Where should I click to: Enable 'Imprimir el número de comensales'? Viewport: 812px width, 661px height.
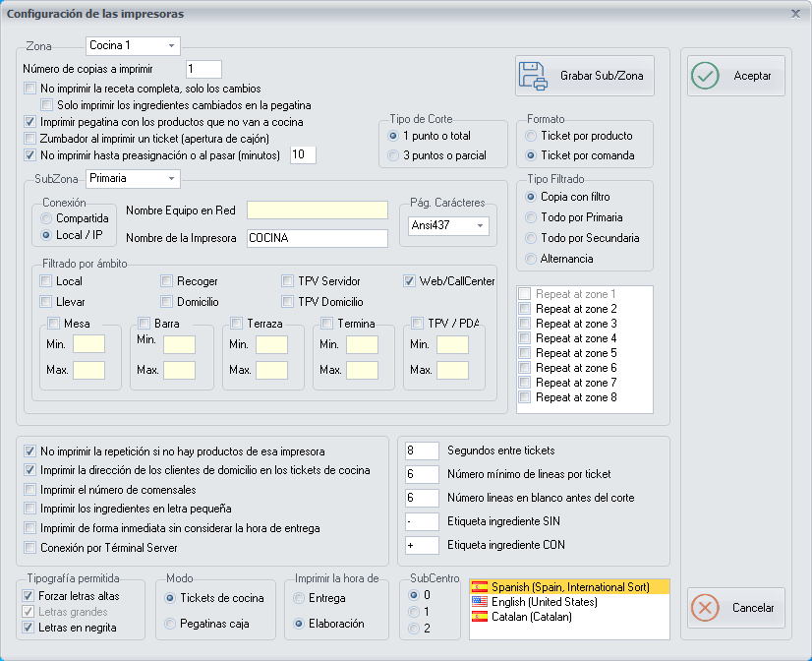29,489
